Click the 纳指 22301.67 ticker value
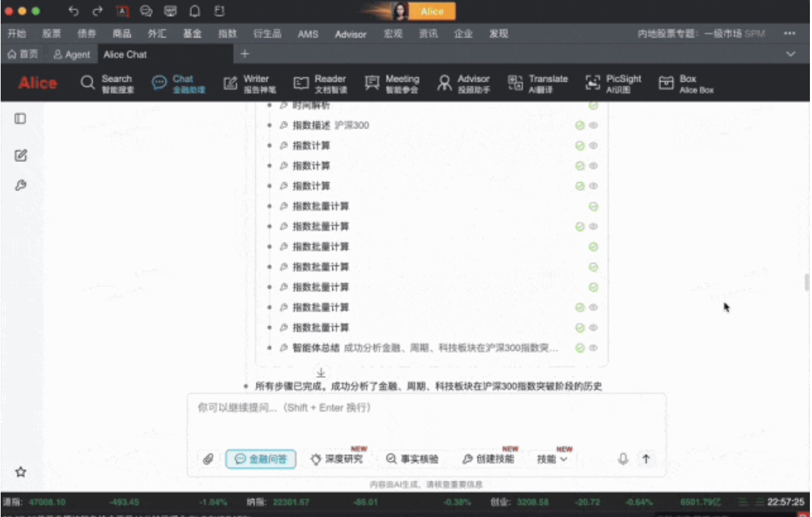 point(291,502)
